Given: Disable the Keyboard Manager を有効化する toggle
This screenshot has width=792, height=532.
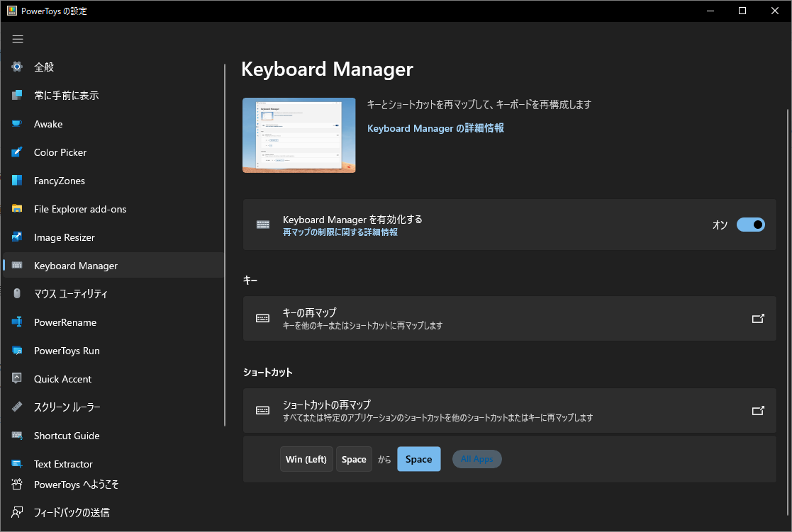Looking at the screenshot, I should pyautogui.click(x=749, y=224).
